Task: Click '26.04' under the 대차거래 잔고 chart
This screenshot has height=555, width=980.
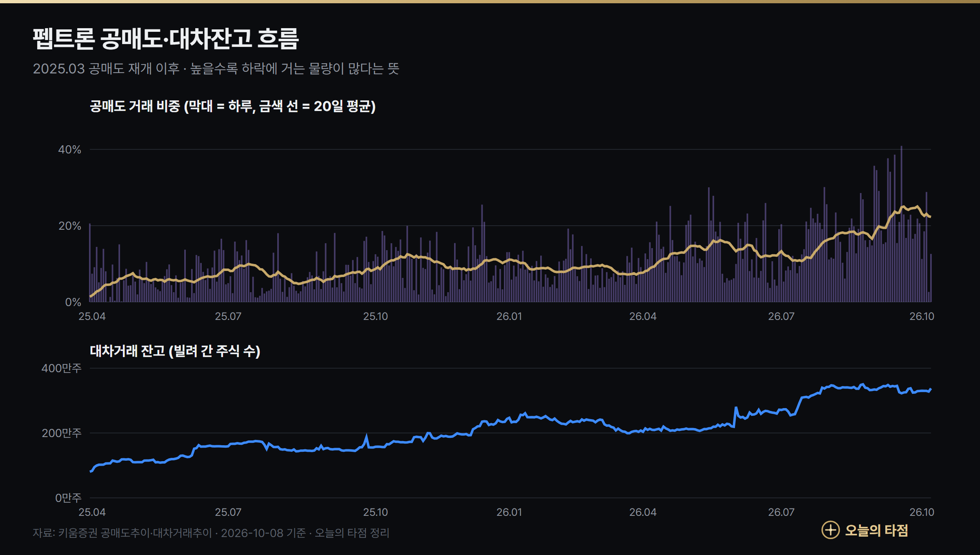Action: tap(643, 512)
